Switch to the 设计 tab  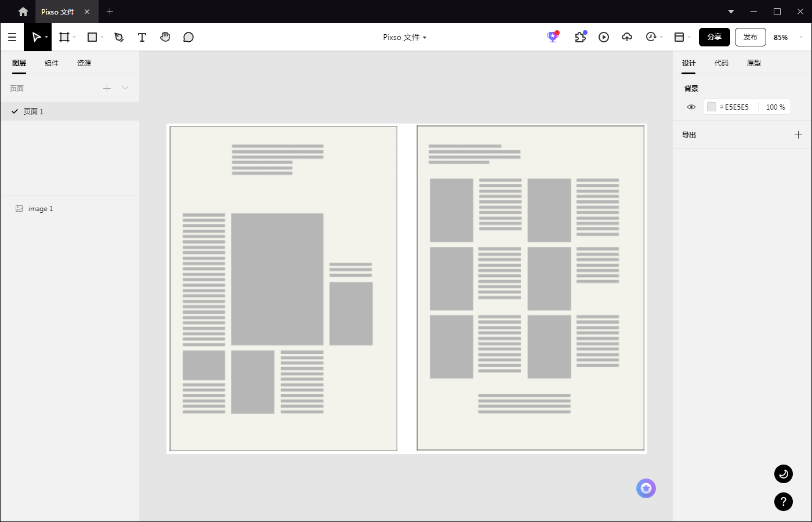(688, 63)
